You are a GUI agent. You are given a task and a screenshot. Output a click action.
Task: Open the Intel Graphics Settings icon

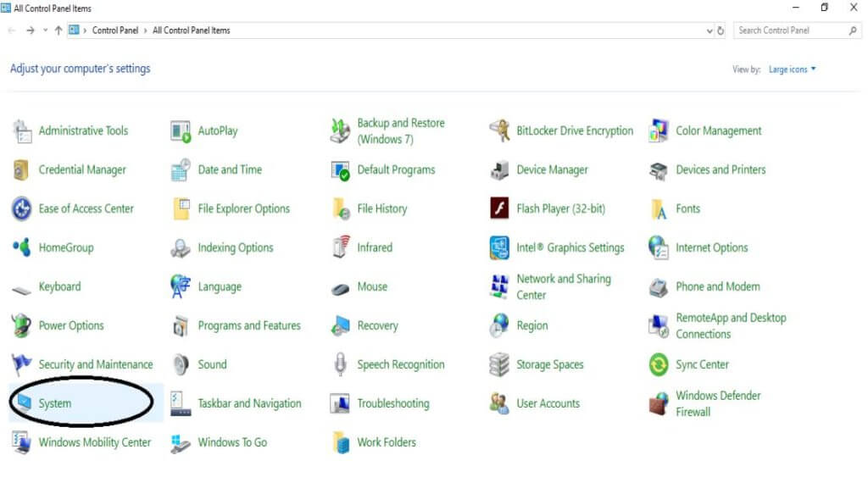499,247
